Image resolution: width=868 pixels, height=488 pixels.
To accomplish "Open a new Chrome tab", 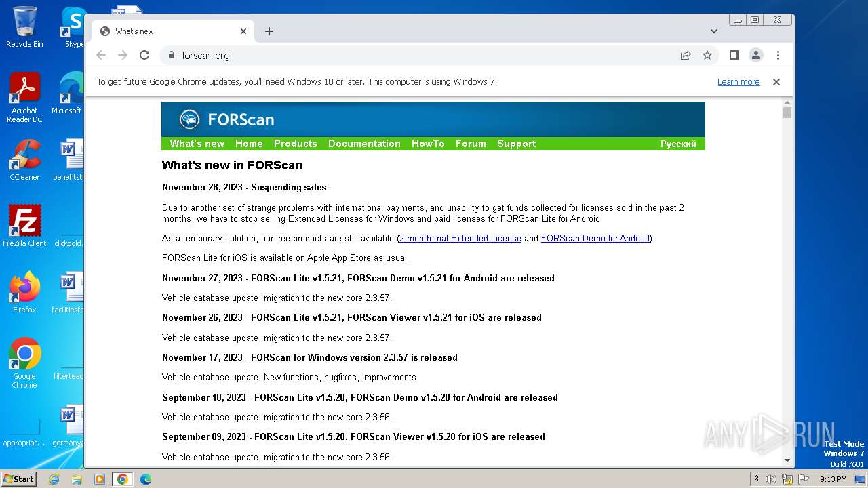I will point(269,31).
